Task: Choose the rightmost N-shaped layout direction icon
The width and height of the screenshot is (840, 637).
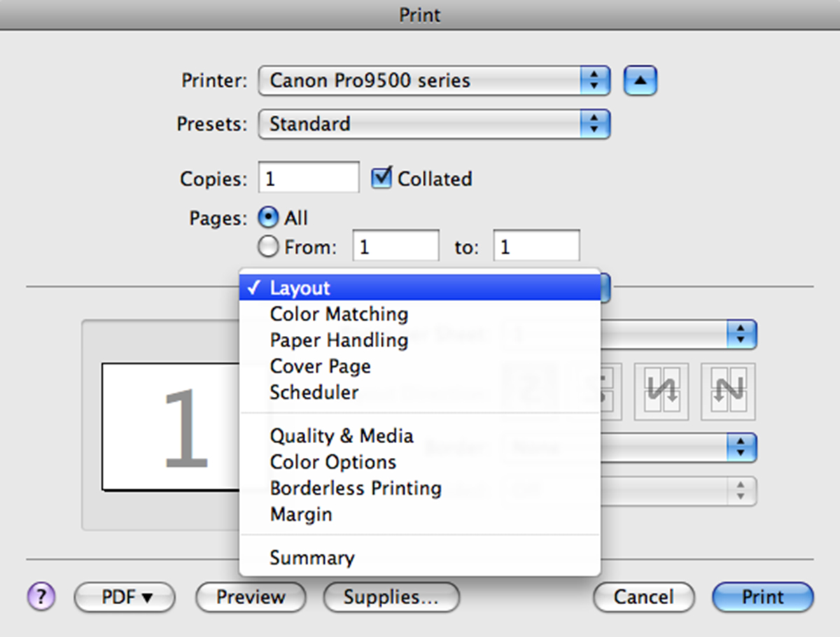Action: tap(728, 391)
